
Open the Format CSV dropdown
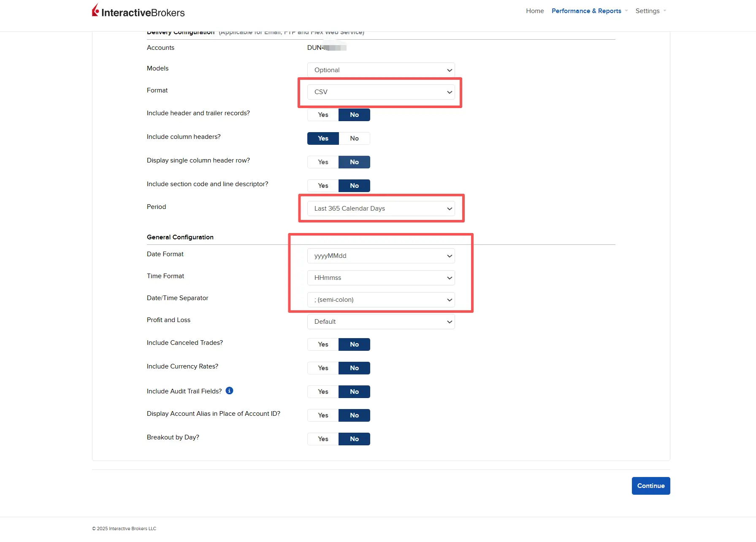[381, 92]
